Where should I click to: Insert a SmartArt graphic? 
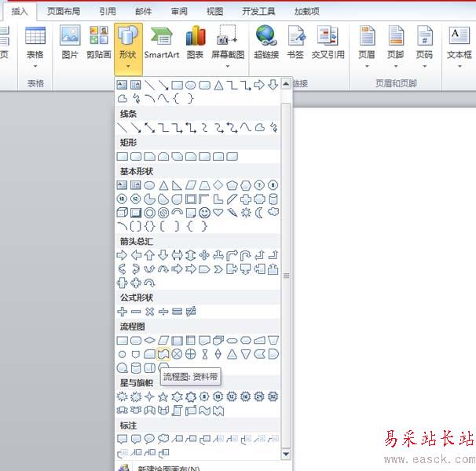click(162, 42)
